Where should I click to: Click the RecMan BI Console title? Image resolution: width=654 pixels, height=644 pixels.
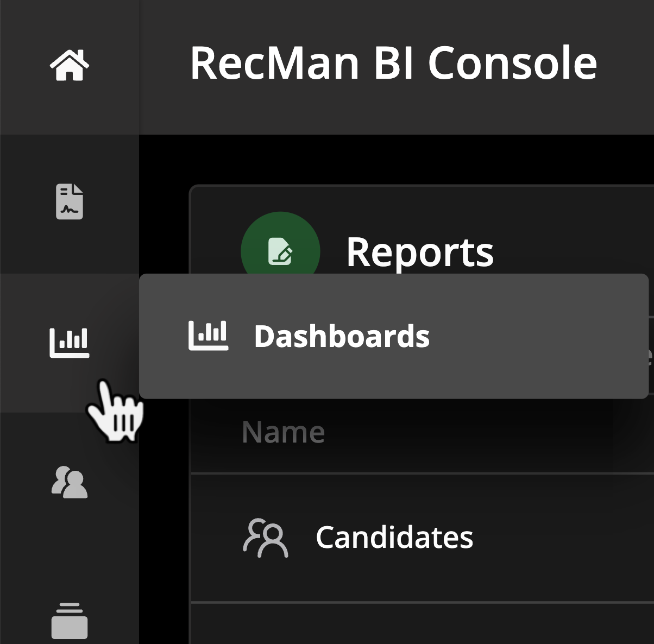[x=393, y=64]
